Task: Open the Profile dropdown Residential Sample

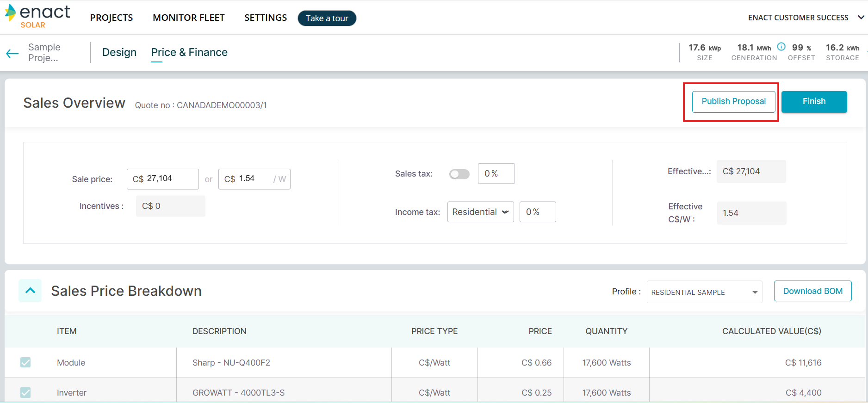Action: point(704,292)
